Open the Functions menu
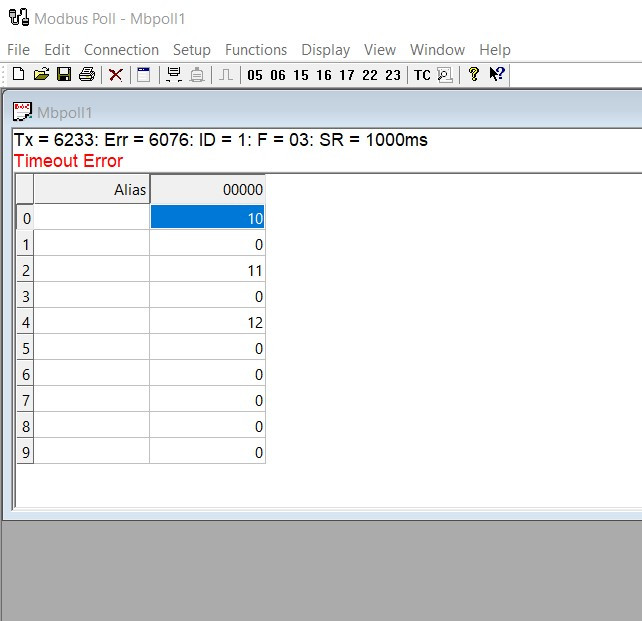This screenshot has height=621, width=642. tap(256, 50)
